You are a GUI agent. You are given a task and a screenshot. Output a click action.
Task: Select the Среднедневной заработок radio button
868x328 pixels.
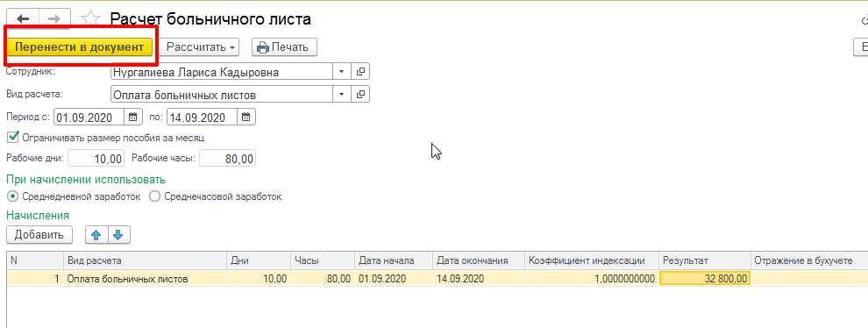[13, 196]
